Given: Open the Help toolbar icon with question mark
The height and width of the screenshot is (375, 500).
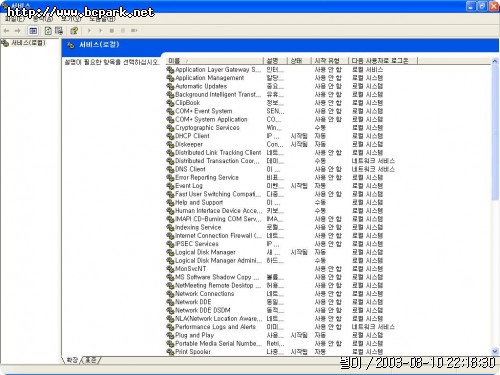Looking at the screenshot, I should tap(74, 31).
